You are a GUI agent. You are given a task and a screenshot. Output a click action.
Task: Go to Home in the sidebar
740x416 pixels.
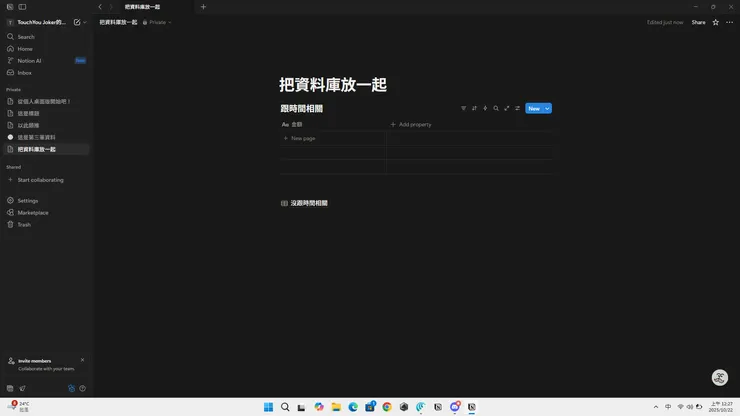(x=46, y=49)
